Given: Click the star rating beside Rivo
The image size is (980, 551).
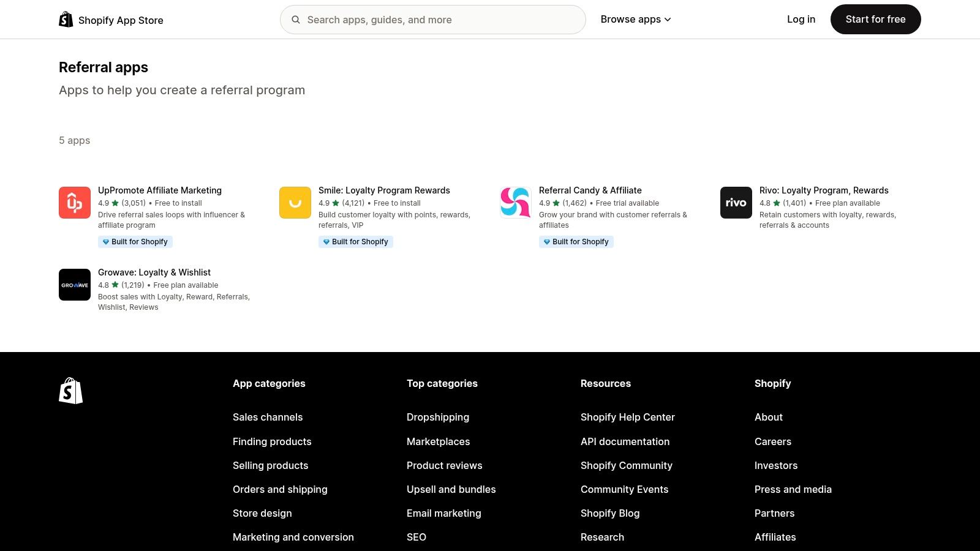Looking at the screenshot, I should click(x=777, y=203).
